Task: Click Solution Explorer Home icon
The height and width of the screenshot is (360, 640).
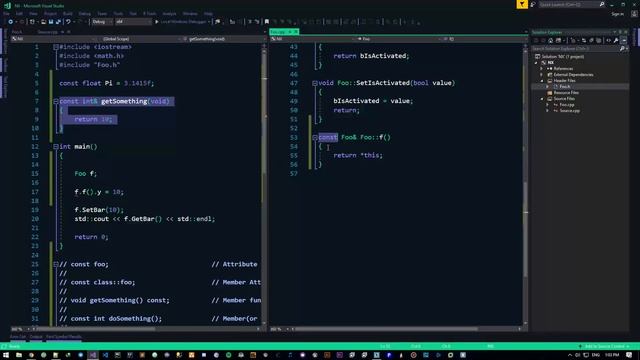Action: pyautogui.click(x=551, y=40)
